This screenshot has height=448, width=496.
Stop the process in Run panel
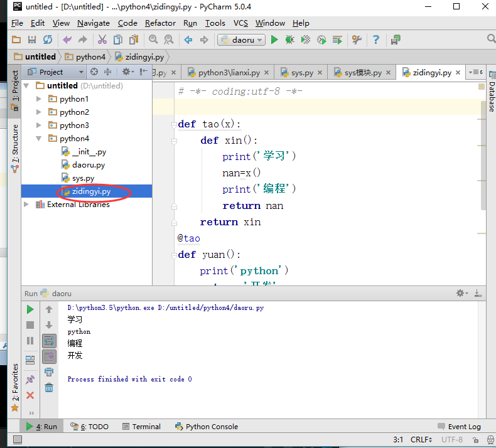click(30, 325)
